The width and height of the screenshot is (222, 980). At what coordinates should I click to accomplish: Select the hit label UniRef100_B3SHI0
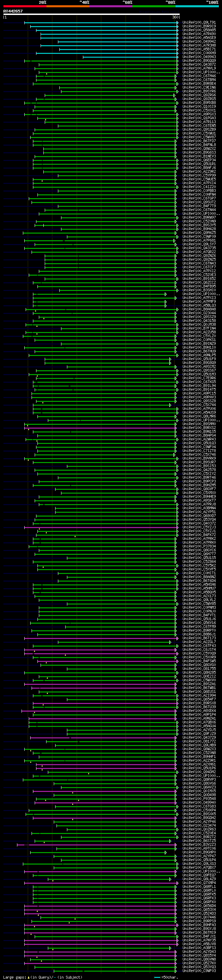click(x=199, y=290)
